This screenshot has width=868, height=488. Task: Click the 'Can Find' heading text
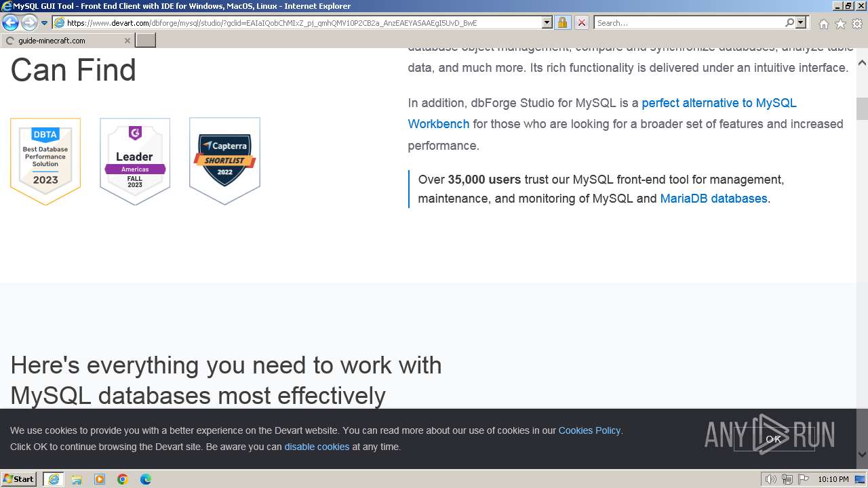(x=73, y=70)
